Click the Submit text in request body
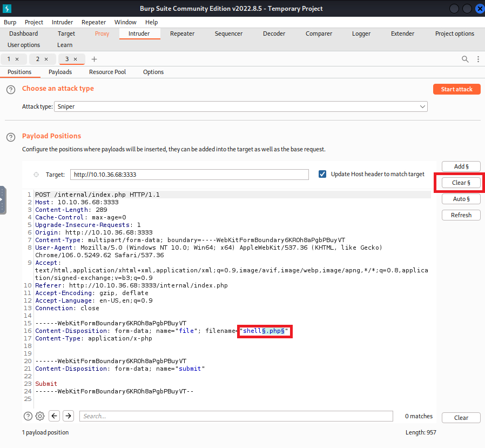485x448 pixels. tap(46, 384)
